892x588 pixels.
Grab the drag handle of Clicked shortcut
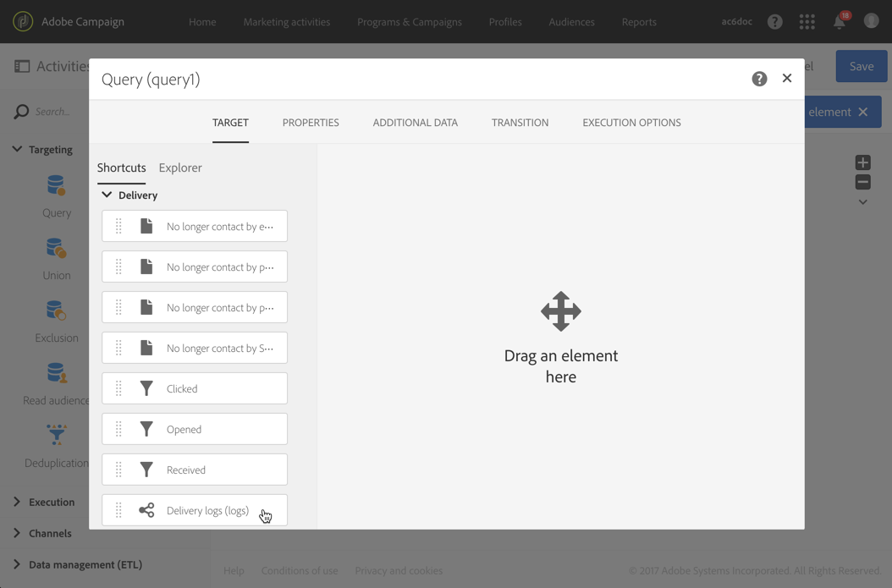(x=118, y=388)
